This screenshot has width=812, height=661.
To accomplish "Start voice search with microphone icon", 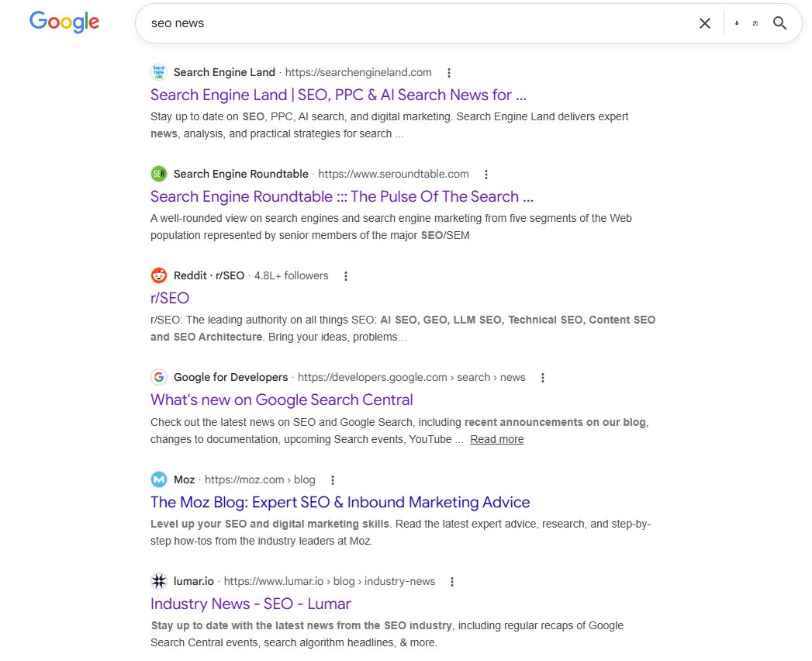I will [x=737, y=23].
